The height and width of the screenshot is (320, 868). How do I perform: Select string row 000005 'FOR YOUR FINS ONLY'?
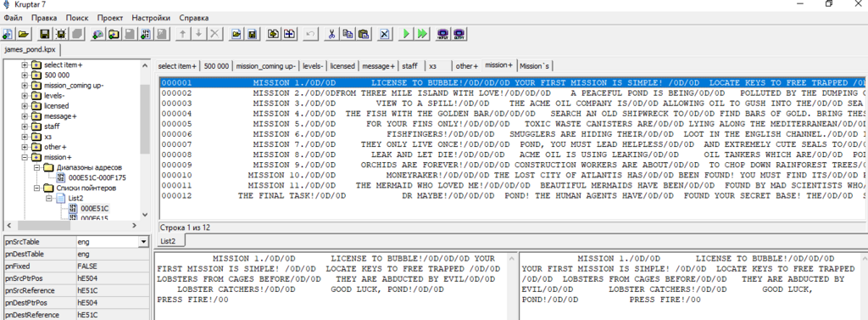tap(513, 123)
